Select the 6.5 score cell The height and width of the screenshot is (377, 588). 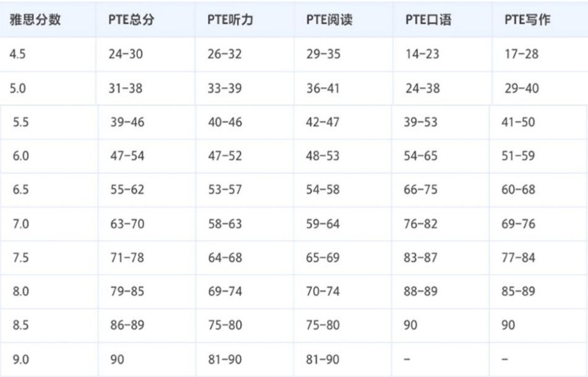coord(21,190)
